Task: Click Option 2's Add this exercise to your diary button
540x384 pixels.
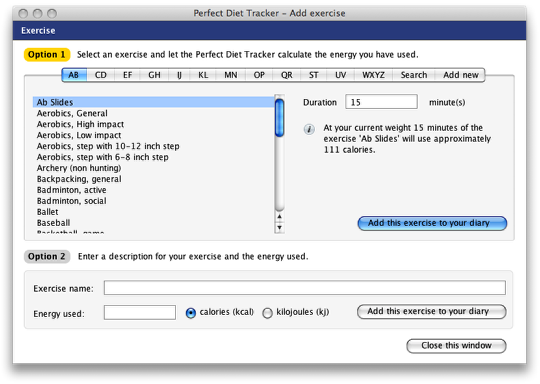Action: (432, 312)
